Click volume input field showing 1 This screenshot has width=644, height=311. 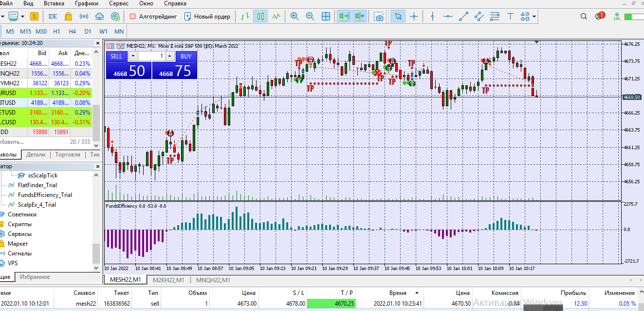point(152,56)
